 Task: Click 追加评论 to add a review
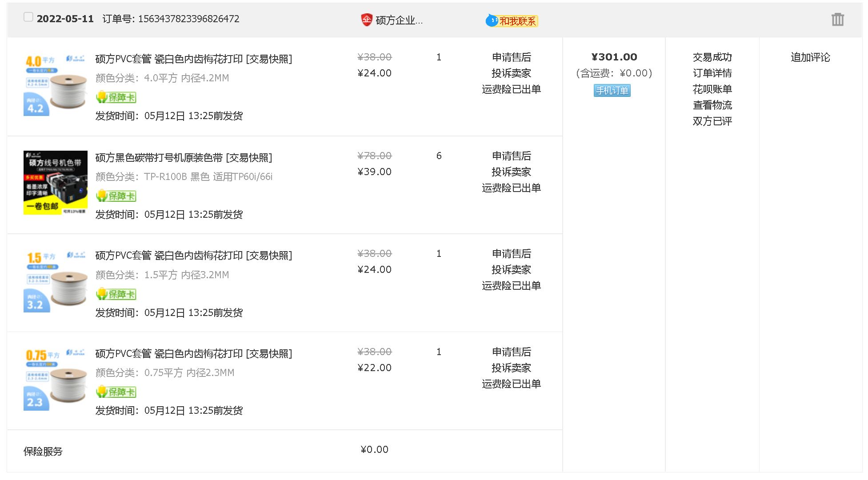point(810,57)
